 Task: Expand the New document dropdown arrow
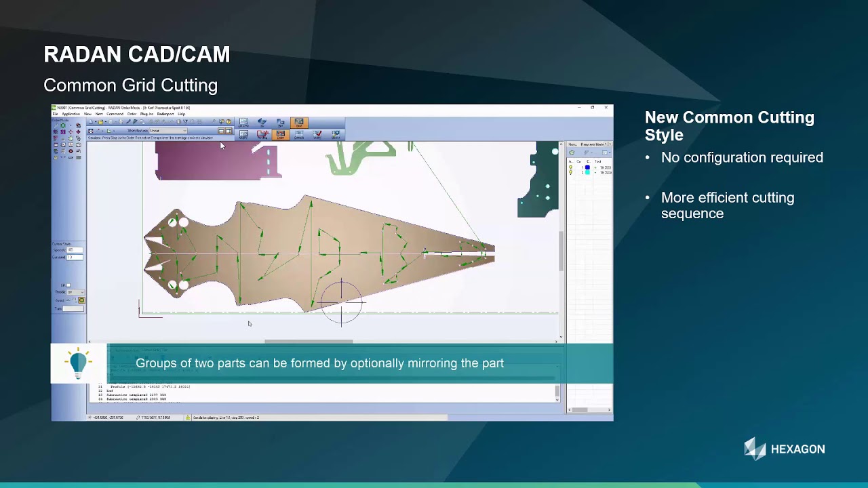click(96, 121)
